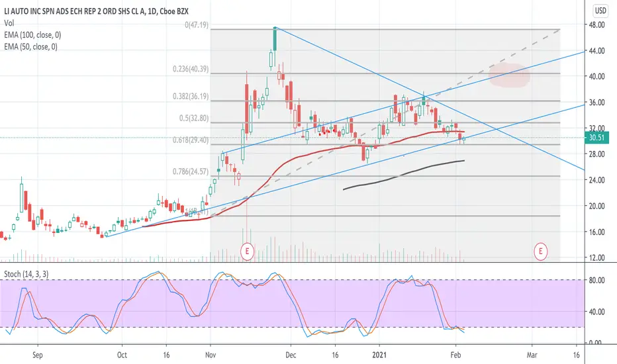Click the 40.00 stochastic axis label
The image size is (617, 364).
596,312
